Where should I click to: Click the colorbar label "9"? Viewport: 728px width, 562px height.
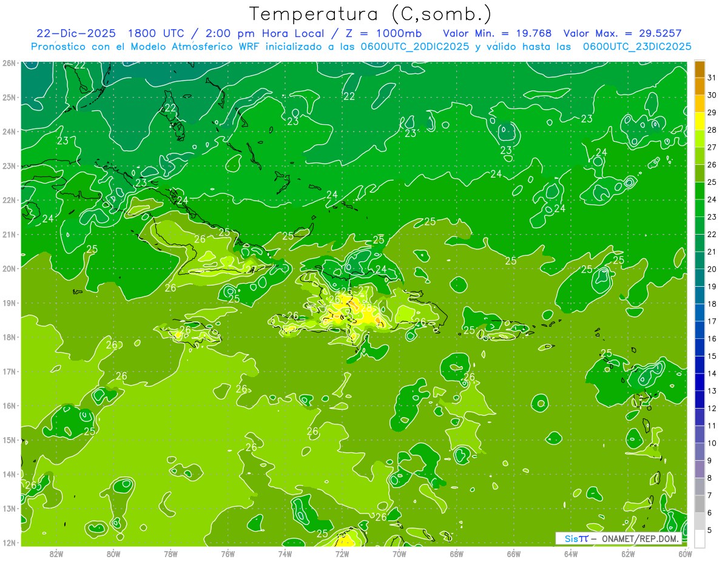(710, 461)
